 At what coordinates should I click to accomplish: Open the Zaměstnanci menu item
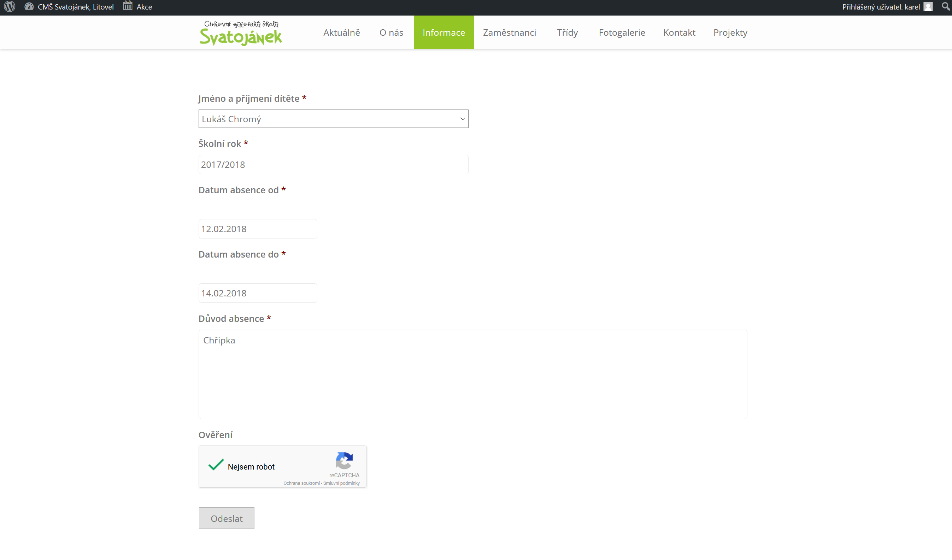point(510,33)
